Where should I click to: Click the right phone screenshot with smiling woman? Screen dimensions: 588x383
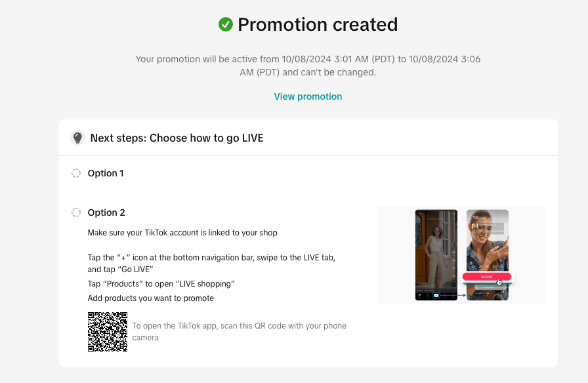(488, 255)
